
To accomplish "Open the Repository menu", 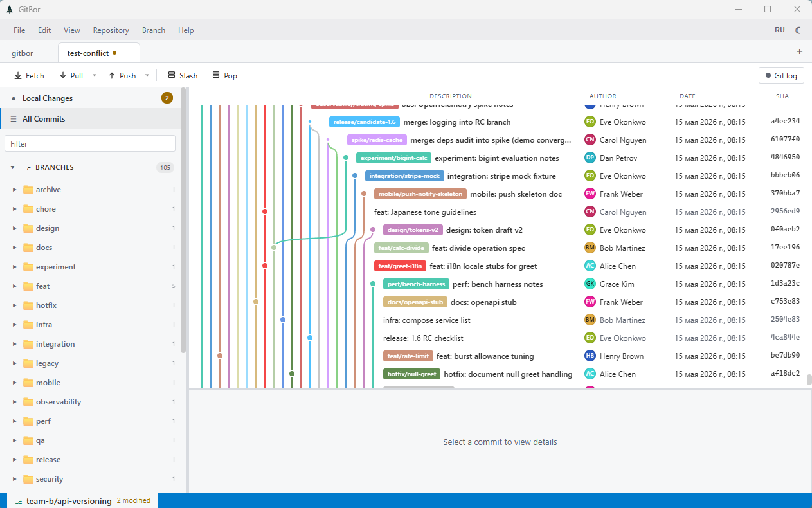I will click(111, 30).
